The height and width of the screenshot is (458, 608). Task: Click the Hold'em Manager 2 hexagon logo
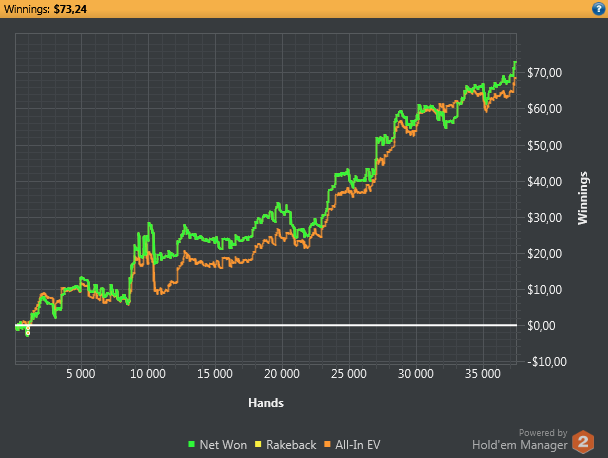pyautogui.click(x=583, y=442)
